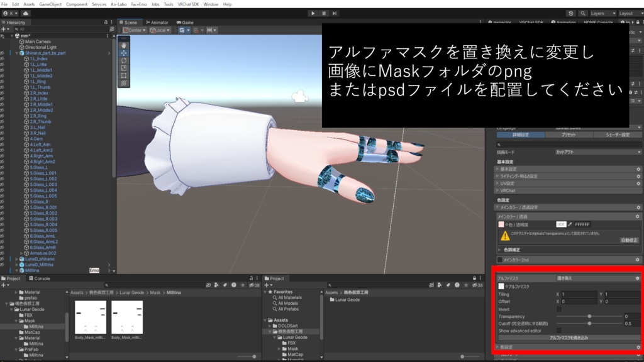Open the 描画モード カットアウト dropdown
644x362 pixels.
point(597,152)
